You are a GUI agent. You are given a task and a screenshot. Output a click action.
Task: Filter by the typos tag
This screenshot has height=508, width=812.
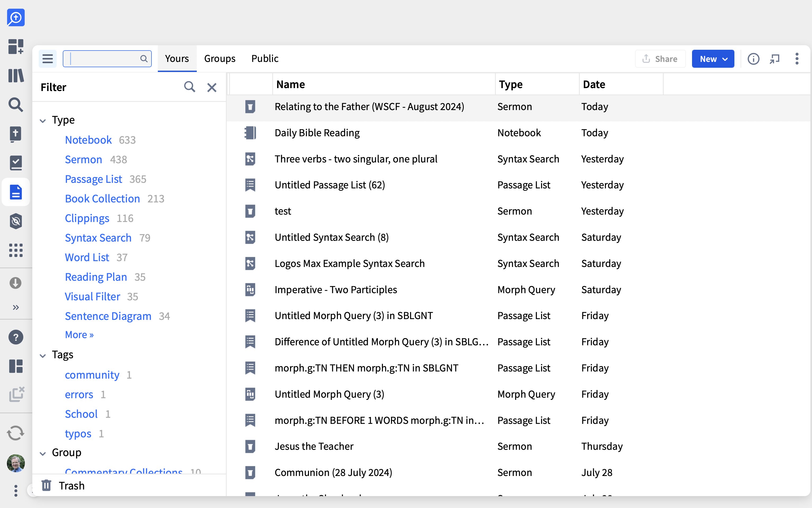tap(78, 434)
